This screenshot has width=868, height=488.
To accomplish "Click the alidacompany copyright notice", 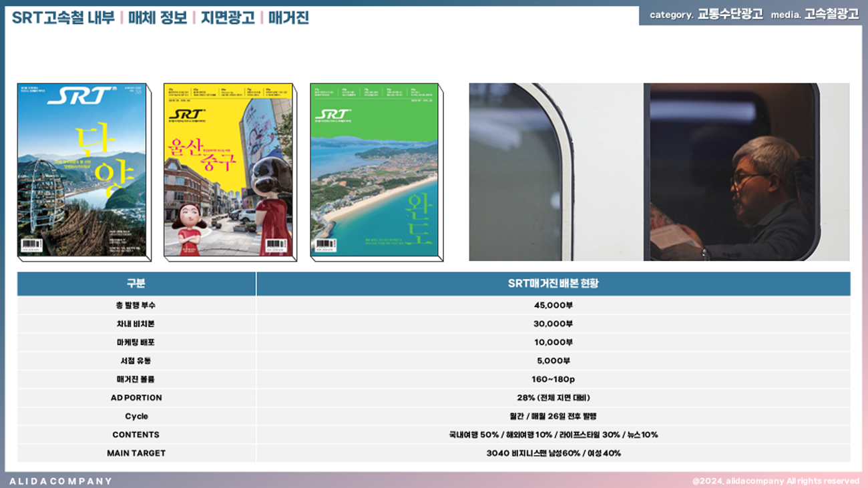I will (x=775, y=481).
